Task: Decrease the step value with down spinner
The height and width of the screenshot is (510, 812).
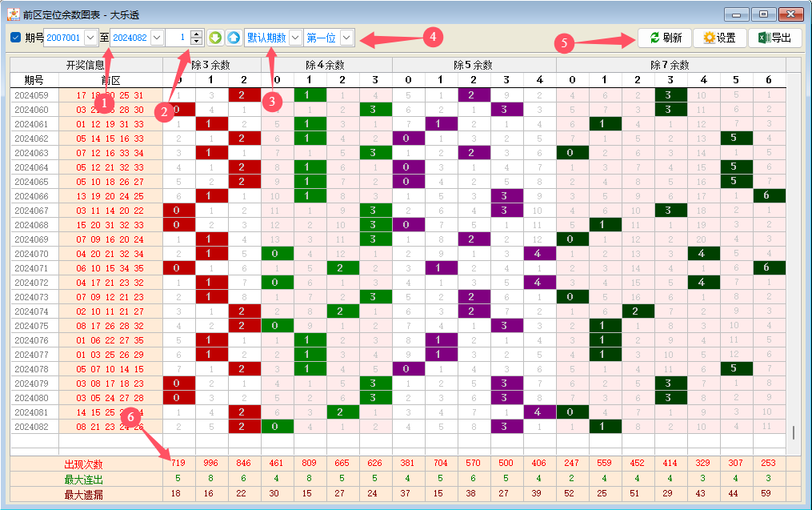Action: click(x=197, y=42)
